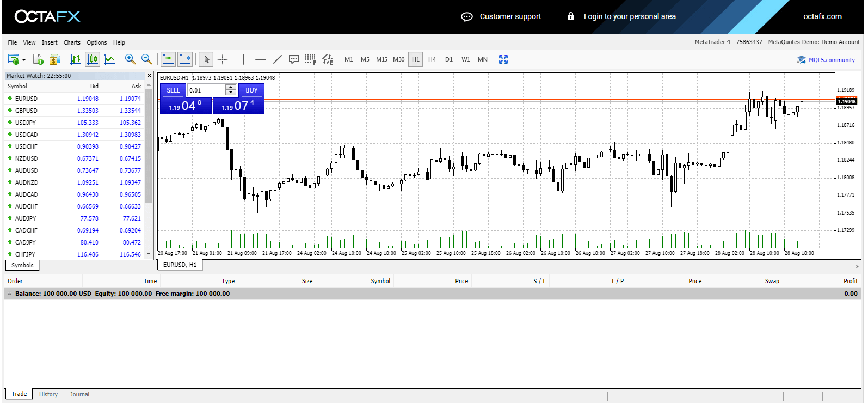This screenshot has height=403, width=868.
Task: Open new chart dropdown arrow
Action: tap(24, 60)
